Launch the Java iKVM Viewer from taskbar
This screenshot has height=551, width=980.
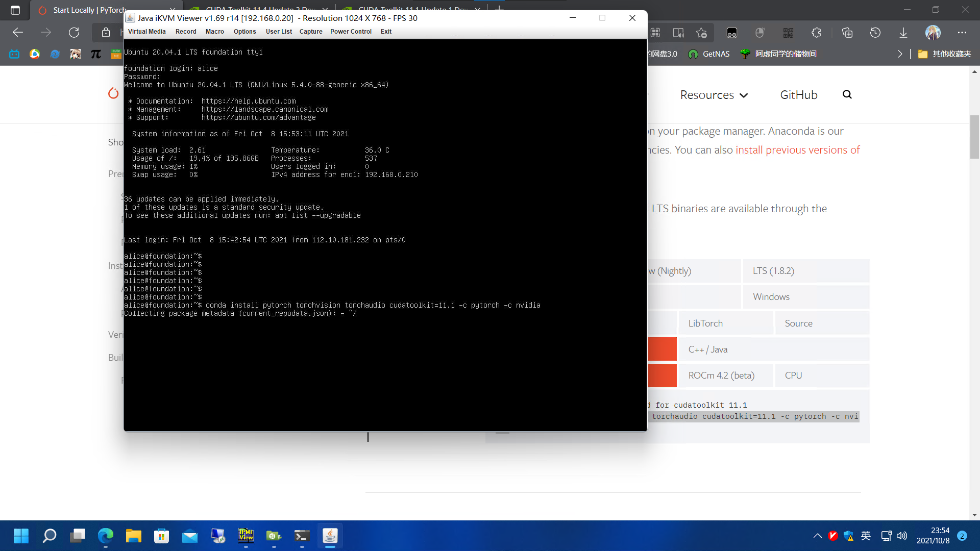point(330,536)
